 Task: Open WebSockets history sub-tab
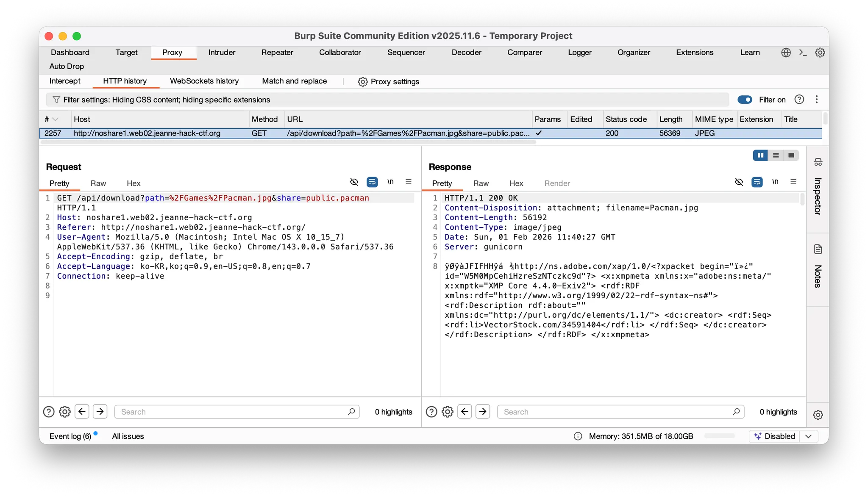204,81
